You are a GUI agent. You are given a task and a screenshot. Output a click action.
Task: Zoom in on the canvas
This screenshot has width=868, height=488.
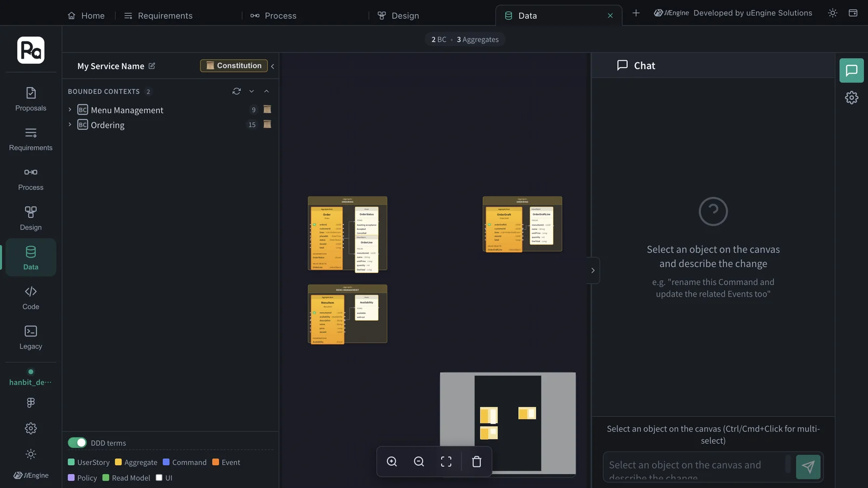click(392, 461)
